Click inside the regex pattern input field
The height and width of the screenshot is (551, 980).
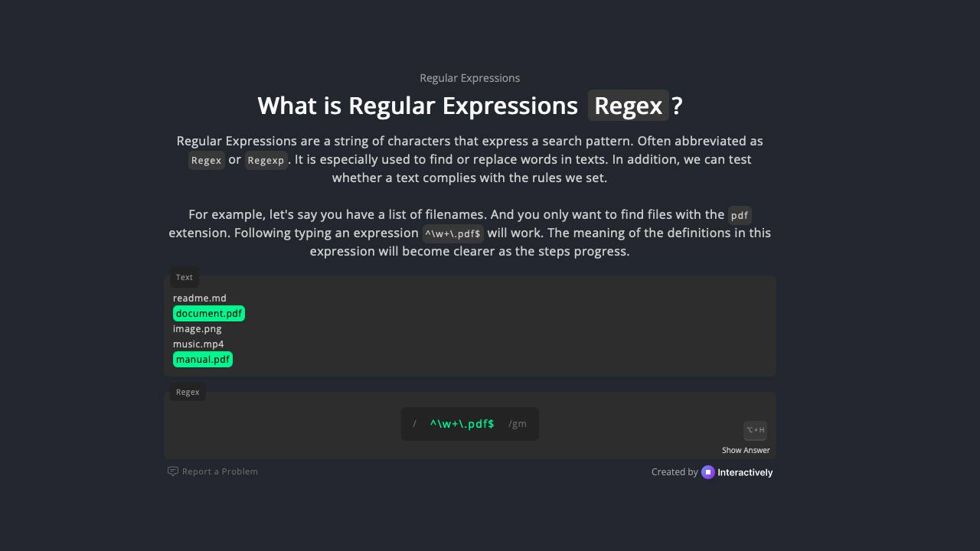462,423
